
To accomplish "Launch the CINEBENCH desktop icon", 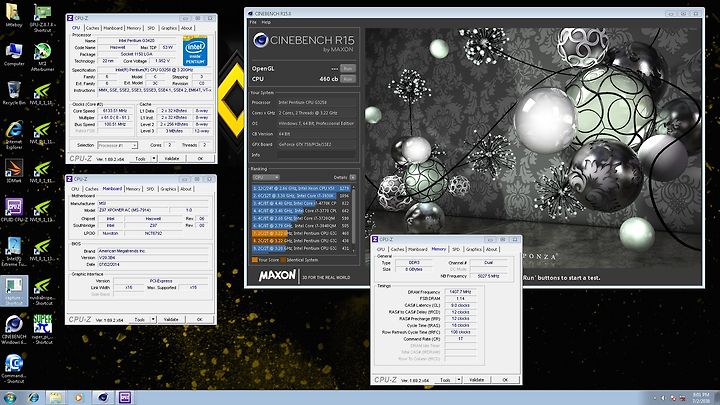I will click(x=14, y=329).
